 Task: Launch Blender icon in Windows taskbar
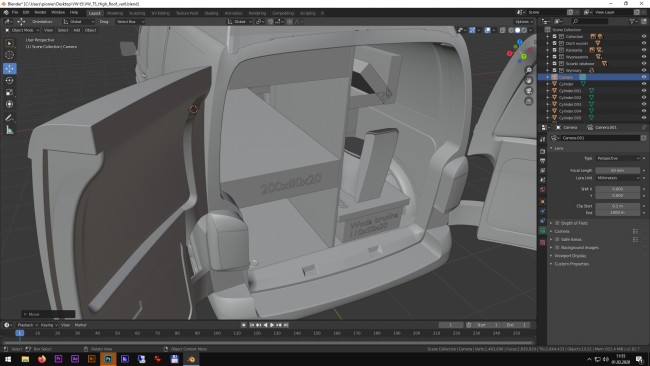point(191,359)
